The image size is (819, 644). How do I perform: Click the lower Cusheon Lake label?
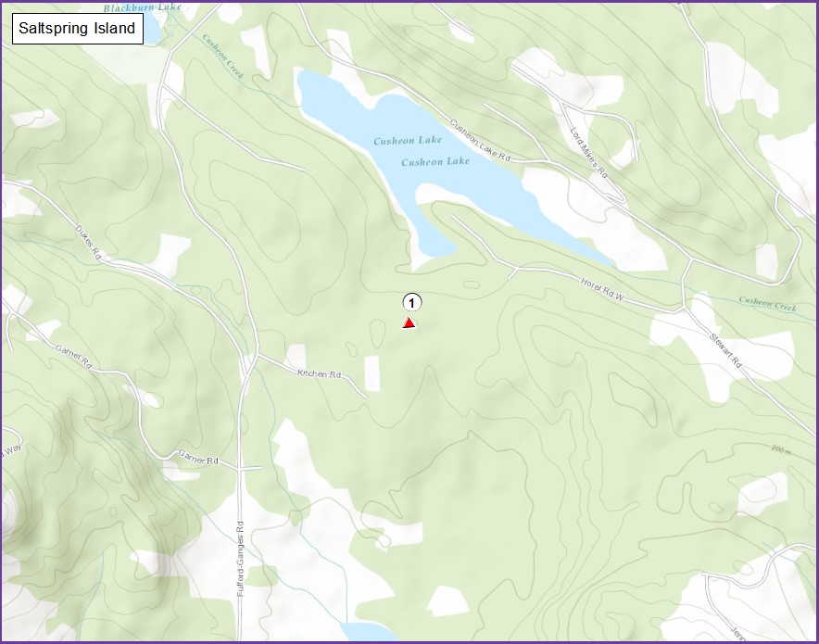tap(435, 162)
